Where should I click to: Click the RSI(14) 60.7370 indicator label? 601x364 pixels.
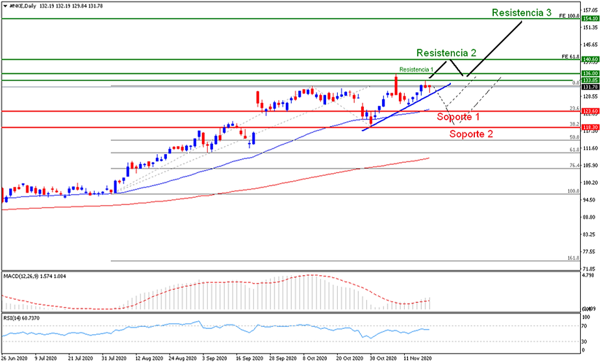tap(21, 318)
